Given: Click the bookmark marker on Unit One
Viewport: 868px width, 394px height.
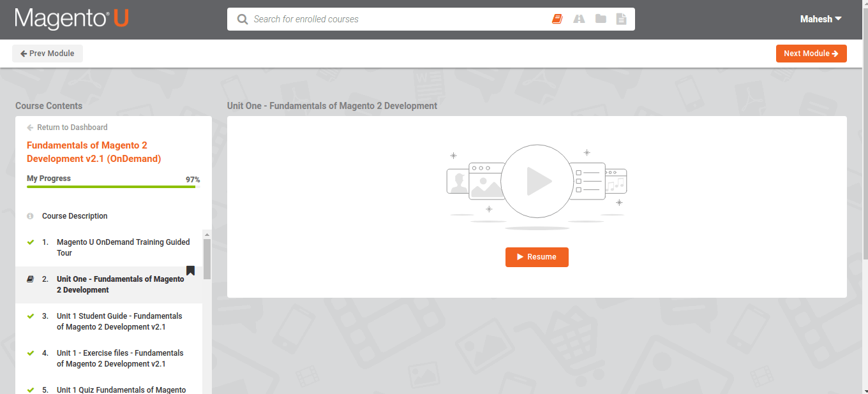Looking at the screenshot, I should pyautogui.click(x=190, y=271).
